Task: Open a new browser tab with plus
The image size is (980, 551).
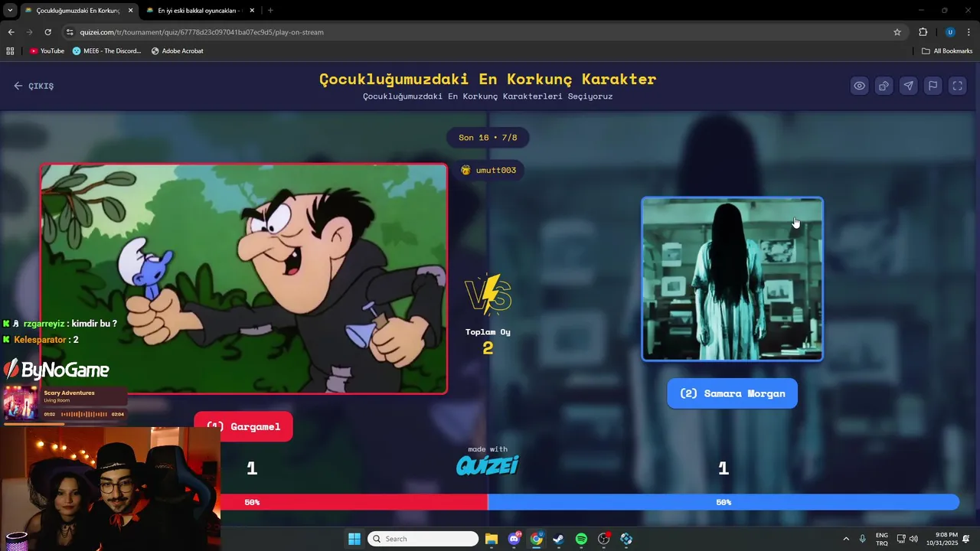Action: point(270,11)
